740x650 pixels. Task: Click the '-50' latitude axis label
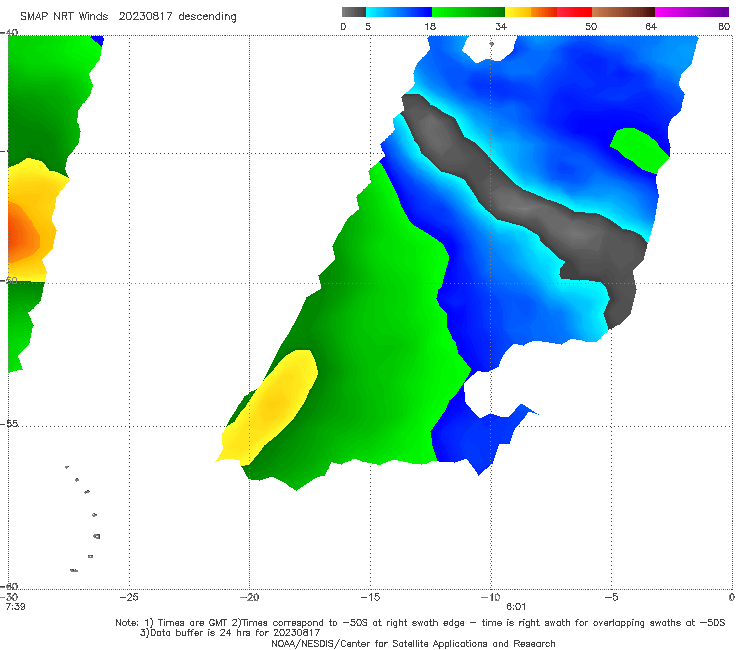click(x=9, y=281)
